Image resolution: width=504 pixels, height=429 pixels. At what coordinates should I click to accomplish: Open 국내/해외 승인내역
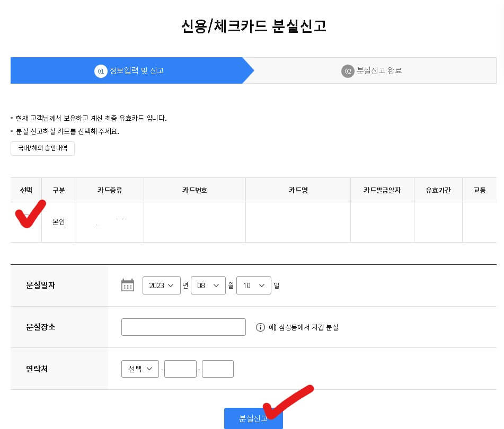point(42,149)
